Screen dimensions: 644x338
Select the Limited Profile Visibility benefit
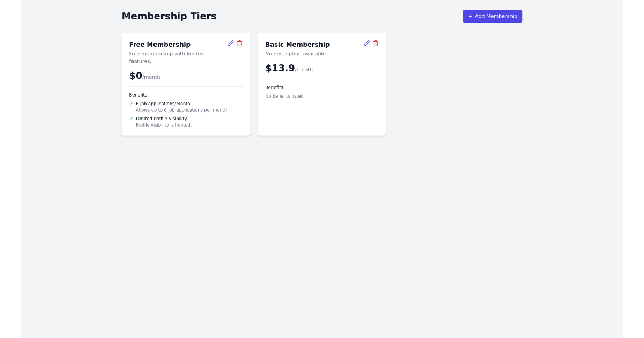click(x=162, y=119)
